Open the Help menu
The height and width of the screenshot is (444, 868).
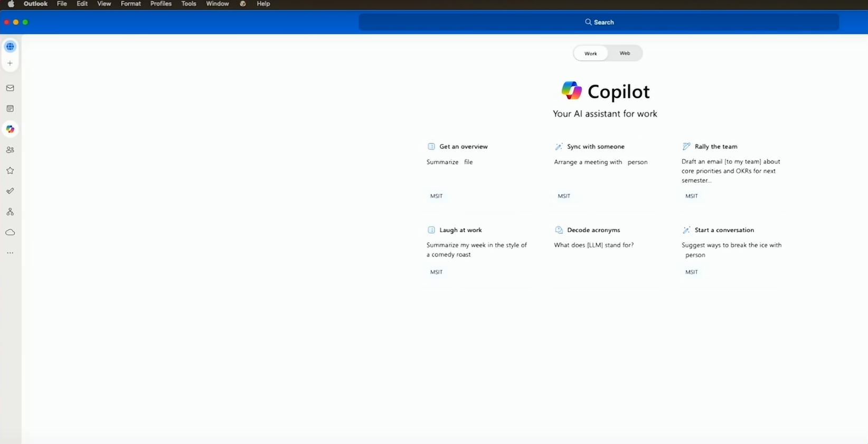click(x=263, y=4)
